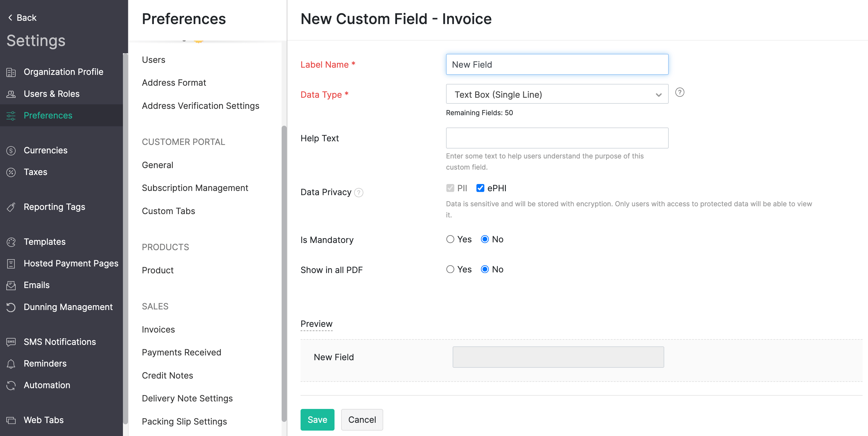Screen dimensions: 868x436
Task: Click into the Help Text input
Action: coord(557,138)
